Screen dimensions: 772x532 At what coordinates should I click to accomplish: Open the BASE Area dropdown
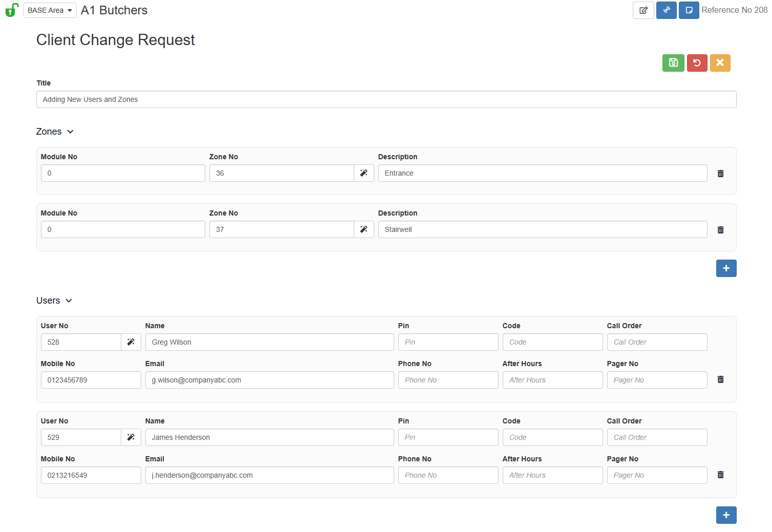(x=50, y=10)
